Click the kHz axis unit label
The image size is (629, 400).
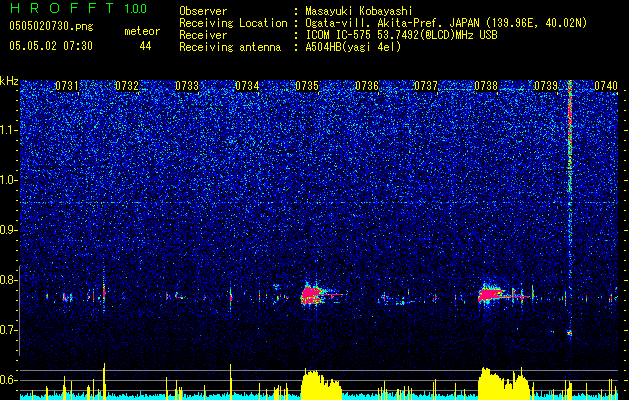click(9, 81)
